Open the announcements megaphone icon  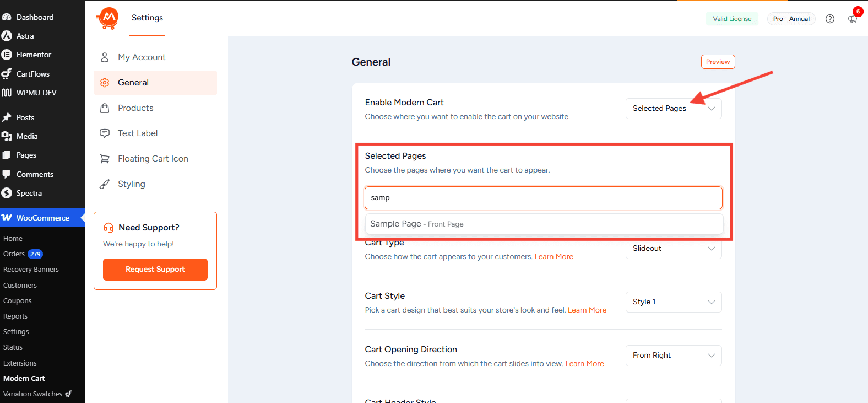pyautogui.click(x=853, y=19)
